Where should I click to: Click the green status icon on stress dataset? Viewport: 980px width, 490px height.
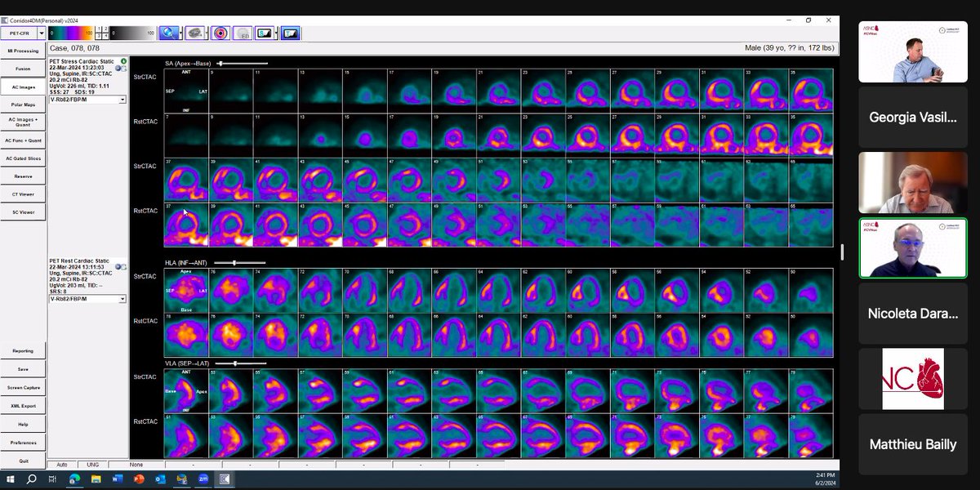(x=123, y=61)
